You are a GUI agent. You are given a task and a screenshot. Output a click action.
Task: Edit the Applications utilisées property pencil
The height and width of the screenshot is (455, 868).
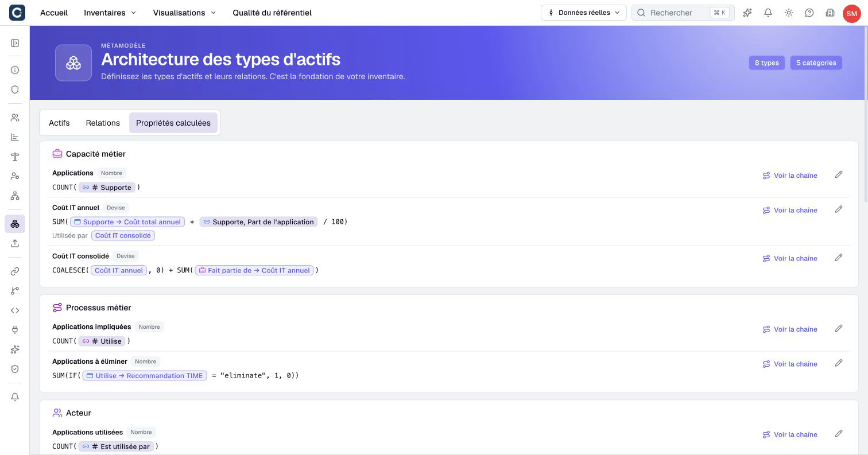[x=839, y=434]
